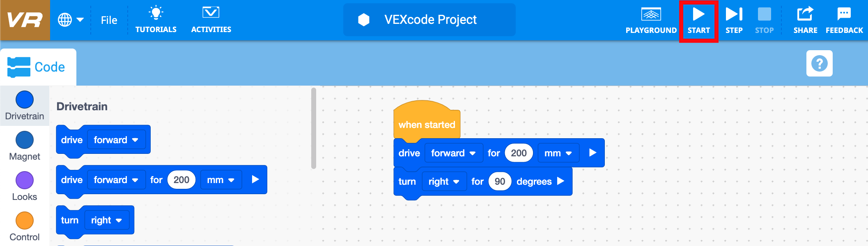This screenshot has width=868, height=246.
Task: Click the Stop icon
Action: (764, 16)
